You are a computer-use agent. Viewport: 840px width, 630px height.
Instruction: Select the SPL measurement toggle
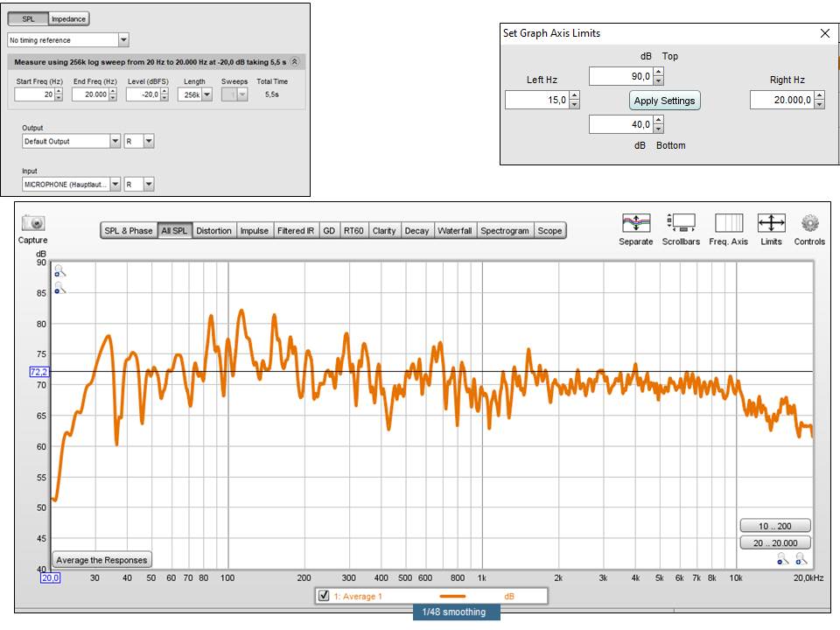click(29, 18)
